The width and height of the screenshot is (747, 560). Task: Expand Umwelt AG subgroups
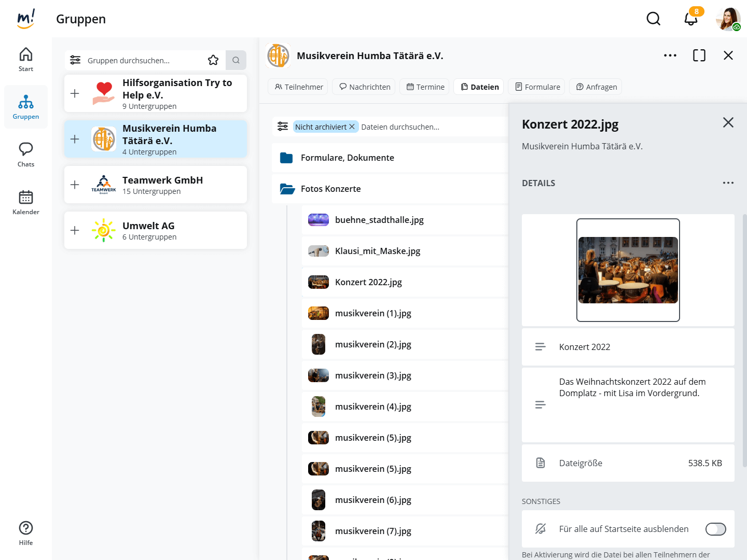[75, 230]
